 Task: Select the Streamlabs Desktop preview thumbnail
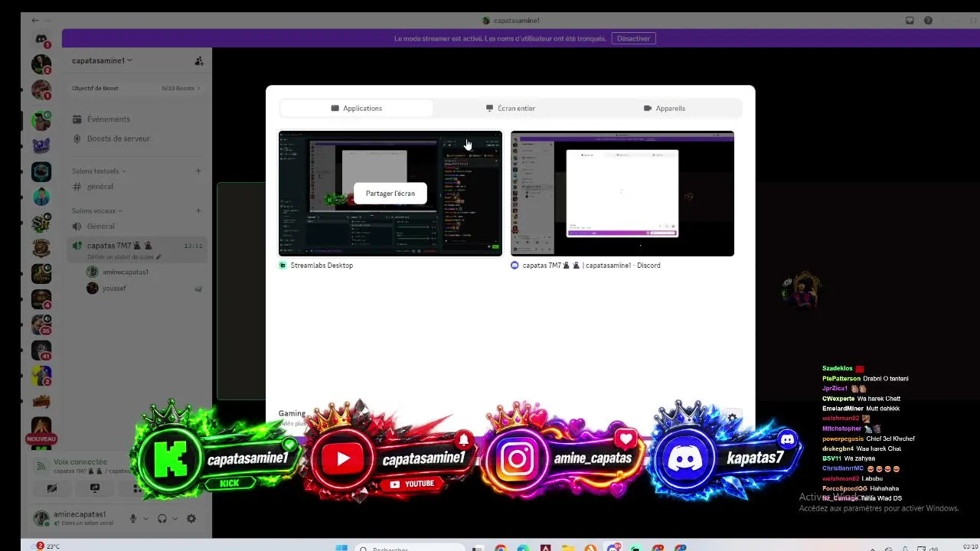click(390, 194)
